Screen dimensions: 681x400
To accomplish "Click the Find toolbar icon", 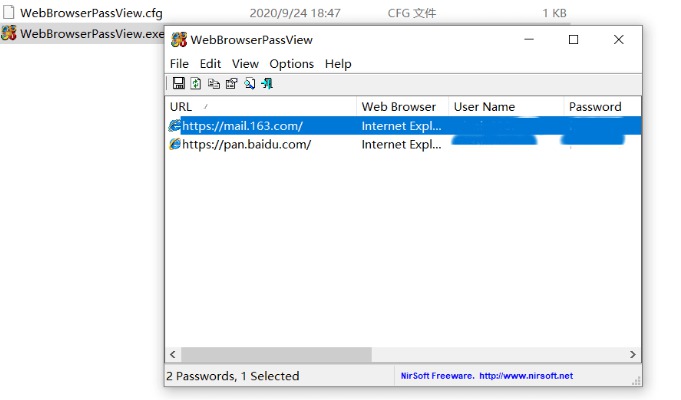I will 249,83.
